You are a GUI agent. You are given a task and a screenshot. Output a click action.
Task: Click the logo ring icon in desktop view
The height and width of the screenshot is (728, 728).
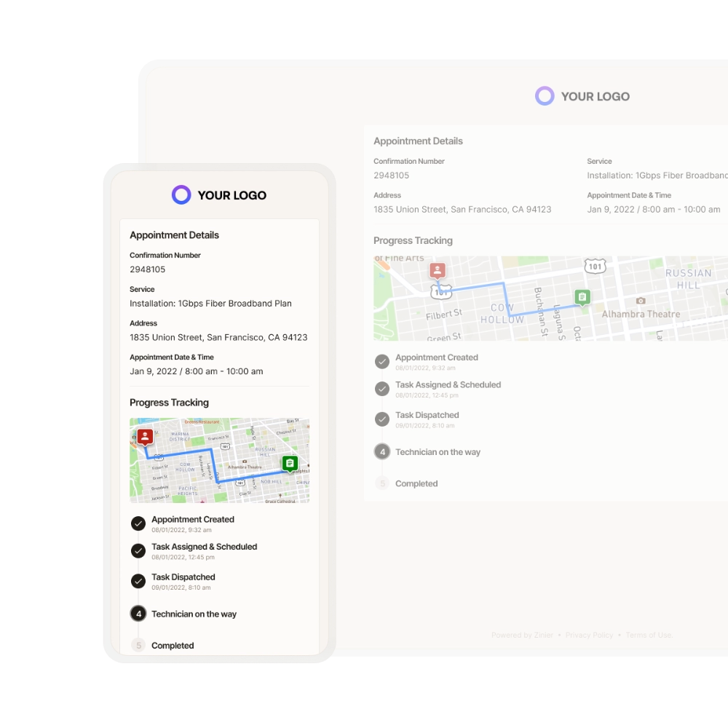click(x=545, y=96)
